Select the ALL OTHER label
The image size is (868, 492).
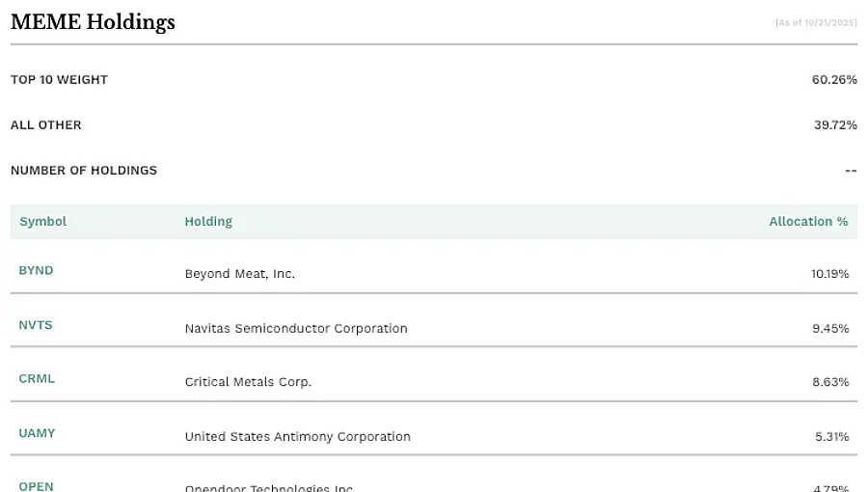click(46, 124)
